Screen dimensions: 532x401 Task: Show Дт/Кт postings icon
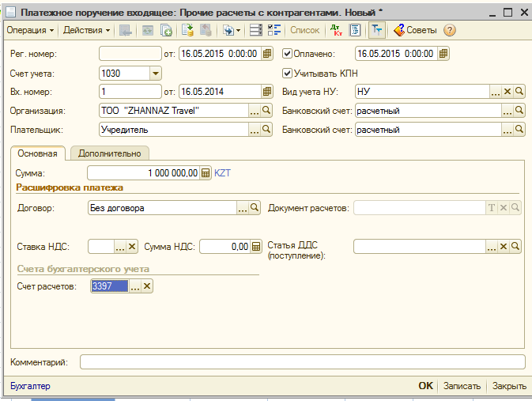[x=336, y=30]
